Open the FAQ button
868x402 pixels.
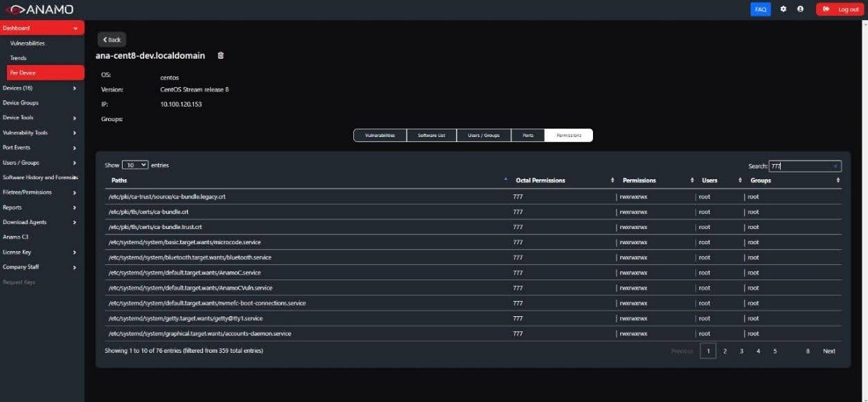click(x=760, y=10)
